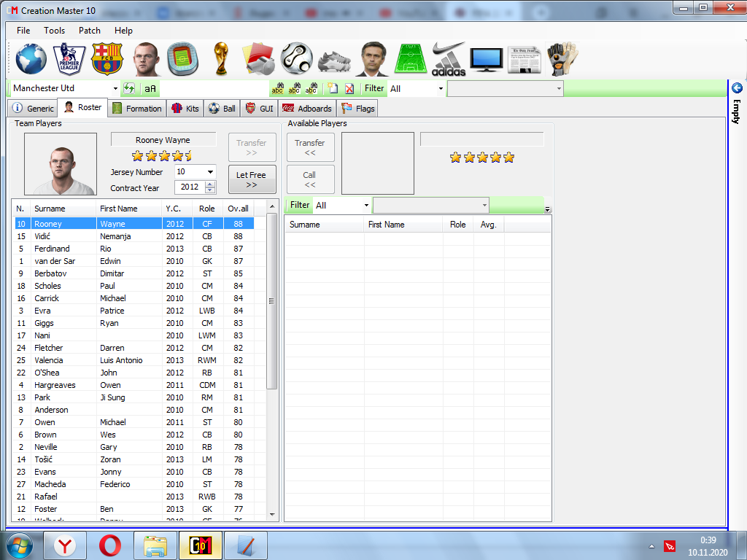Increase Contract Year with up stepper arrow
The height and width of the screenshot is (560, 747).
pos(210,184)
